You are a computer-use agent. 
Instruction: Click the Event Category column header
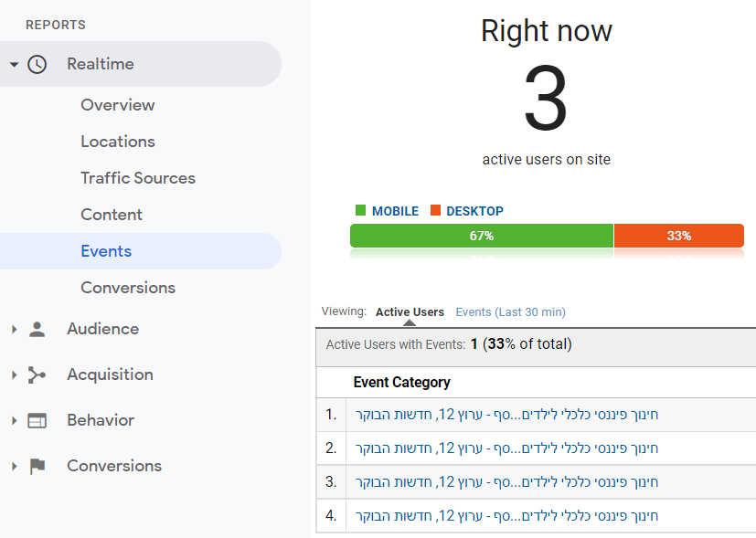pos(401,383)
